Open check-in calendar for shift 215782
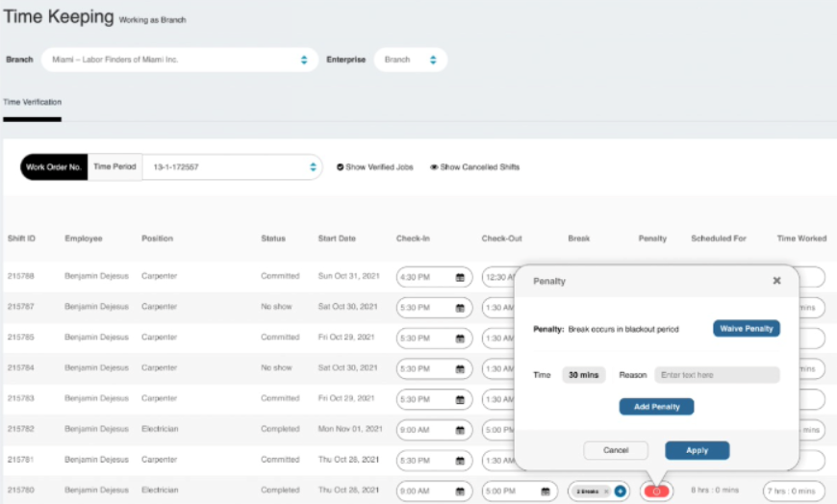This screenshot has width=837, height=504. click(460, 430)
